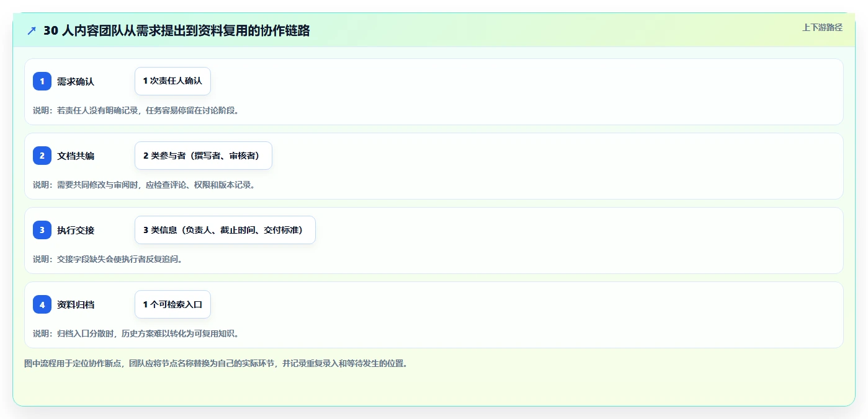Click the note '若责任人没有明确记录' description
Image resolution: width=868 pixels, height=419 pixels.
(x=136, y=110)
